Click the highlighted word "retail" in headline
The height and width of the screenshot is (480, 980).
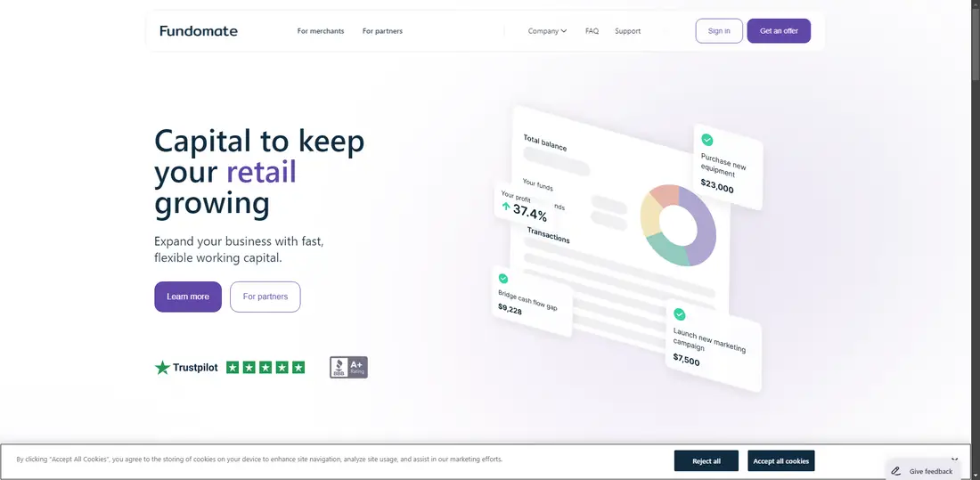click(x=261, y=172)
